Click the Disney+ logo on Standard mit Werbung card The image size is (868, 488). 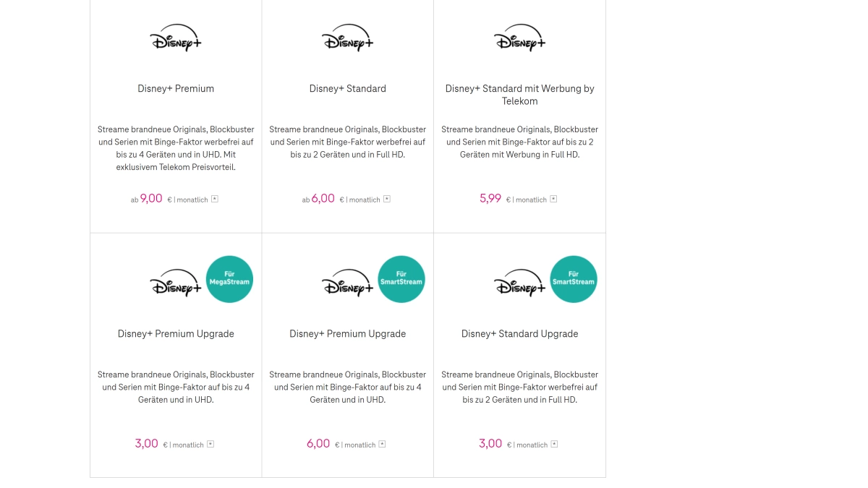coord(519,38)
